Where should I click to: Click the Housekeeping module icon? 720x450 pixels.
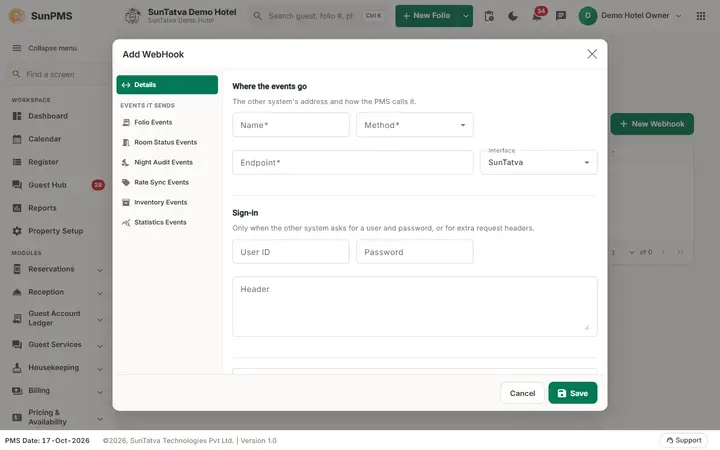pos(17,367)
